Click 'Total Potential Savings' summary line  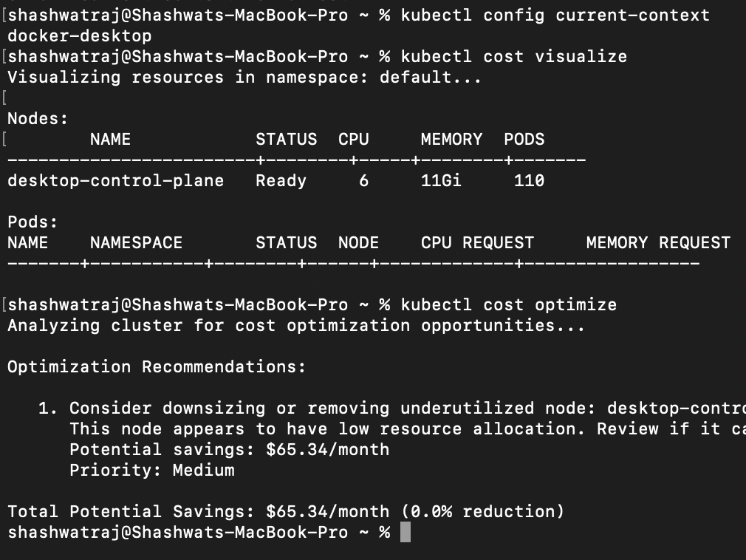286,511
